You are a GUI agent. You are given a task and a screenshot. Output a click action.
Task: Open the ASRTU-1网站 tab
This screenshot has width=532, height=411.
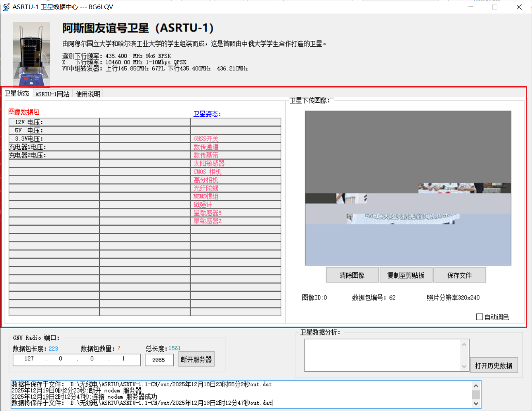[x=52, y=94]
